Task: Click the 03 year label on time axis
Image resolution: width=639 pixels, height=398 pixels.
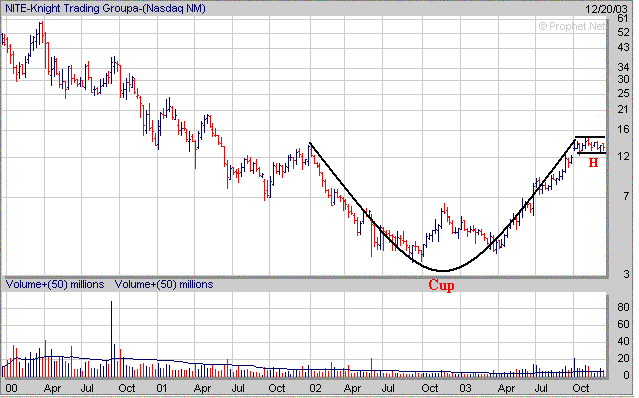Action: [465, 388]
